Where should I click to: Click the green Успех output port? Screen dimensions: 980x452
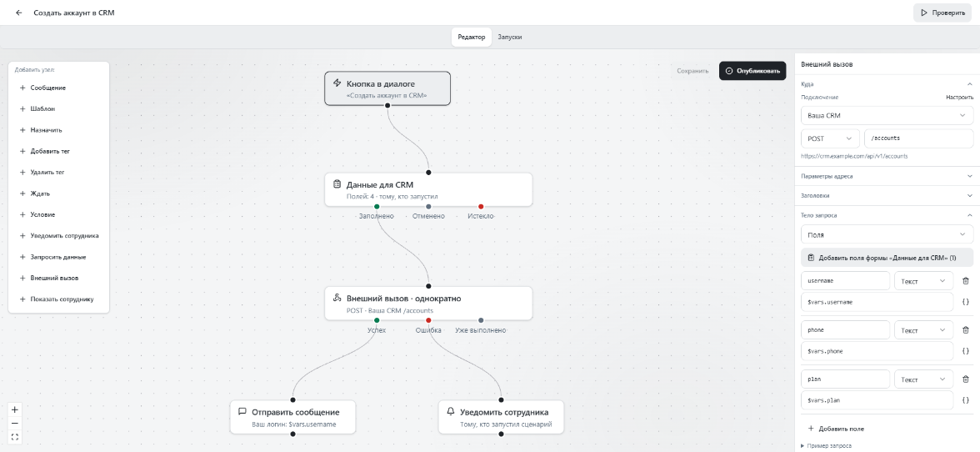click(x=377, y=320)
